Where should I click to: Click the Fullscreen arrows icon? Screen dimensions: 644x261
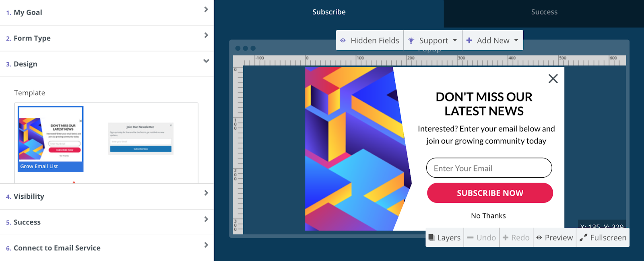tap(583, 238)
